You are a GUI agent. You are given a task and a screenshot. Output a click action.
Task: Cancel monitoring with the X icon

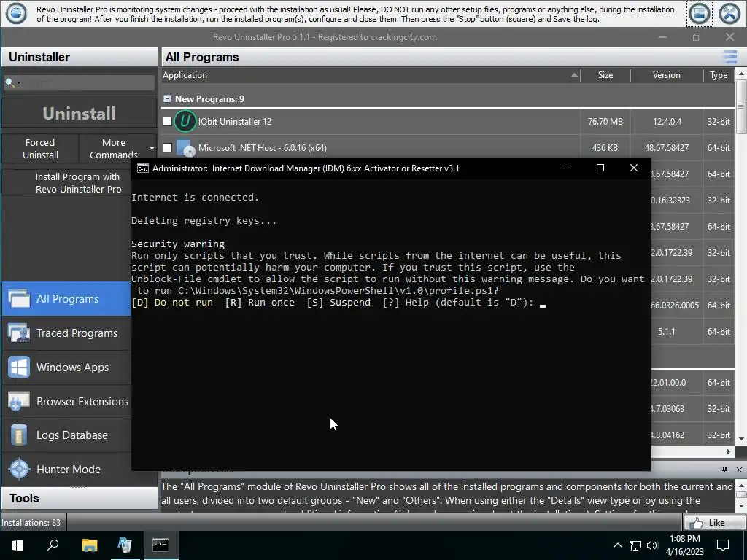[729, 13]
